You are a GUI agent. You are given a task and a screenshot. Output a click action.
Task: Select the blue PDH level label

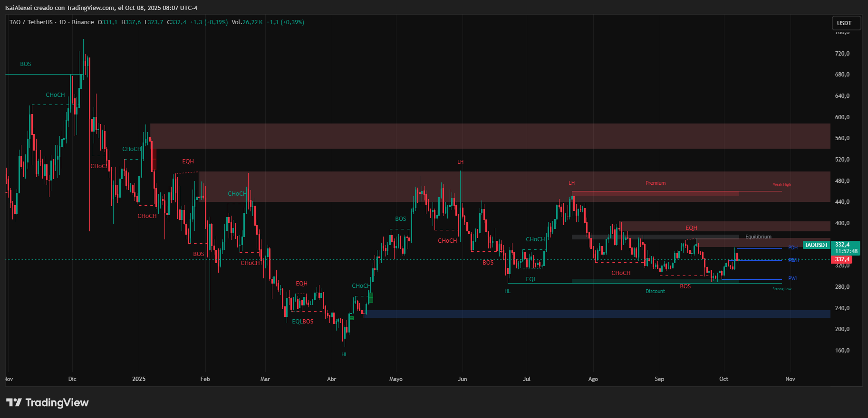tap(792, 248)
